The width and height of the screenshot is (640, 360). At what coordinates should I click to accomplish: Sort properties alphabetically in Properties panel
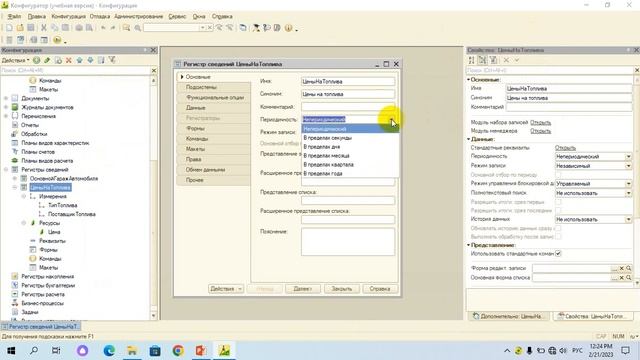[471, 60]
